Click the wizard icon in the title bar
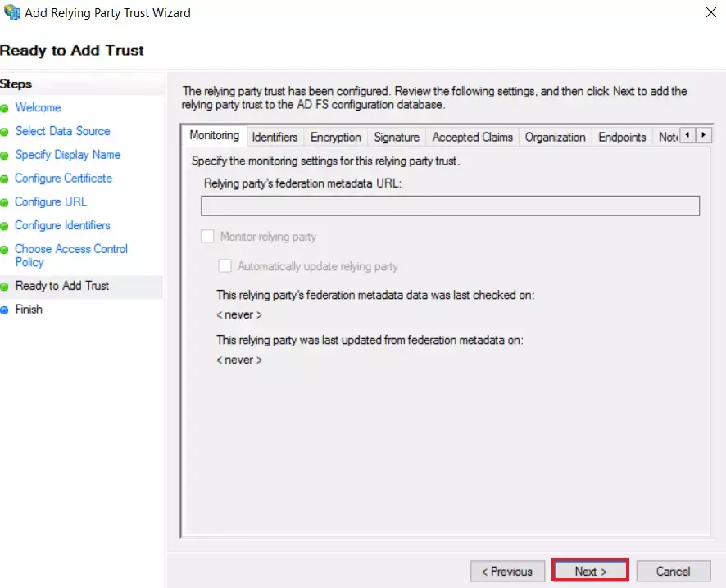Screen dimensions: 726x588 coord(11,12)
